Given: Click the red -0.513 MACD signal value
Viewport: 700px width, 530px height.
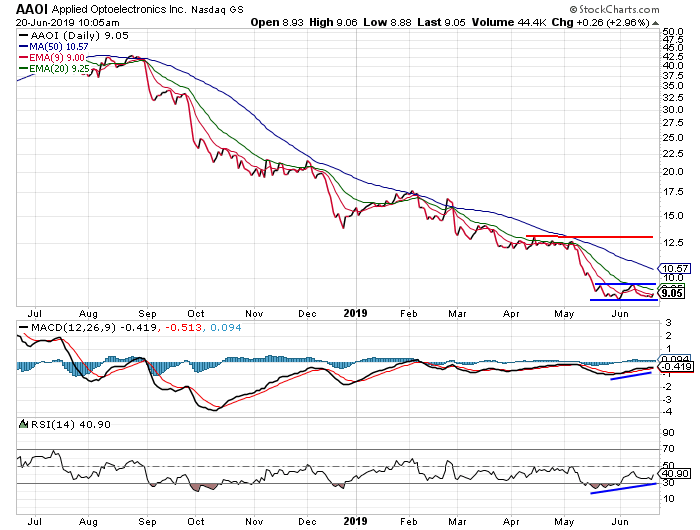Looking at the screenshot, I should click(x=183, y=328).
